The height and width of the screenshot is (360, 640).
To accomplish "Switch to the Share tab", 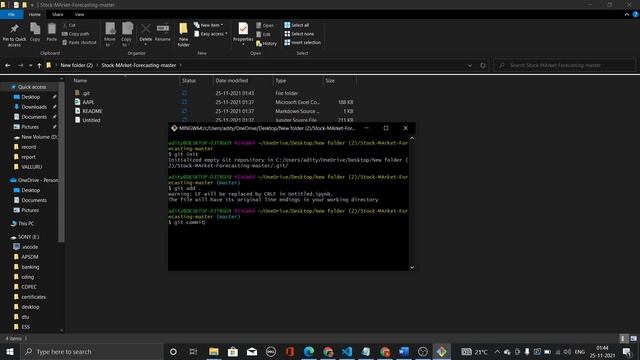I will (x=58, y=14).
